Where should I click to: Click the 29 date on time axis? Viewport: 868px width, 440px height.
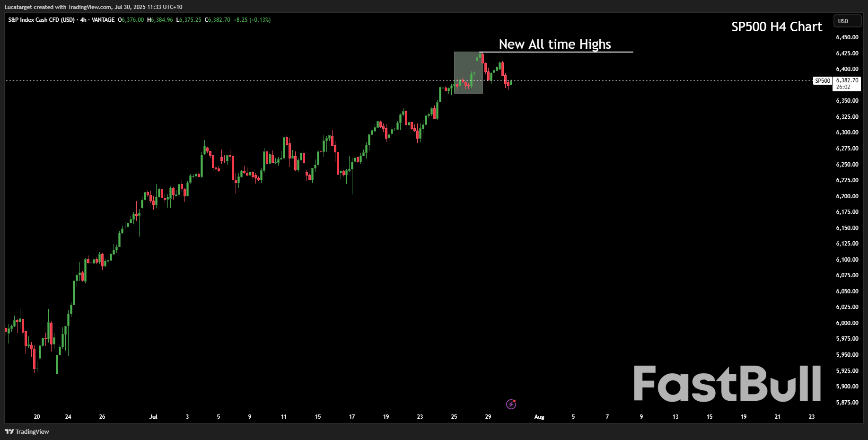tap(488, 417)
